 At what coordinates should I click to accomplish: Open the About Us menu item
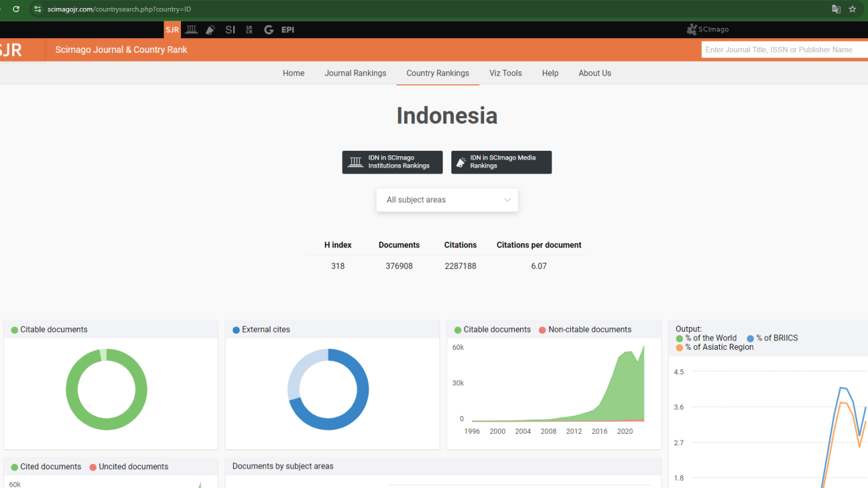click(595, 73)
